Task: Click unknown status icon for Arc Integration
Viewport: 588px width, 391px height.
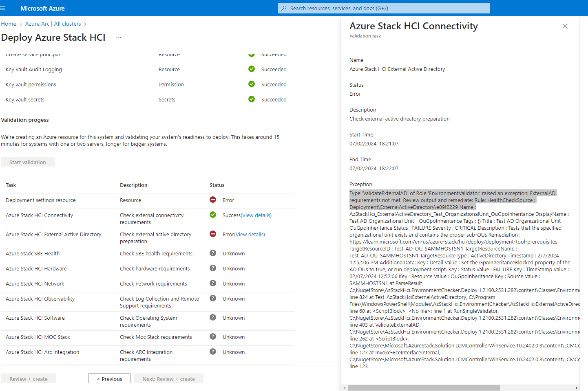Action: (x=213, y=351)
